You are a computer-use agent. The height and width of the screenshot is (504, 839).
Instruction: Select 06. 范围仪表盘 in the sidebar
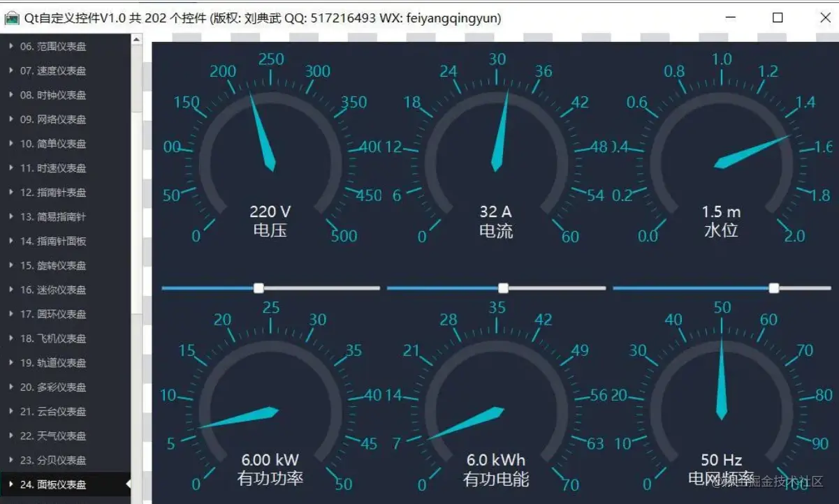tap(66, 46)
